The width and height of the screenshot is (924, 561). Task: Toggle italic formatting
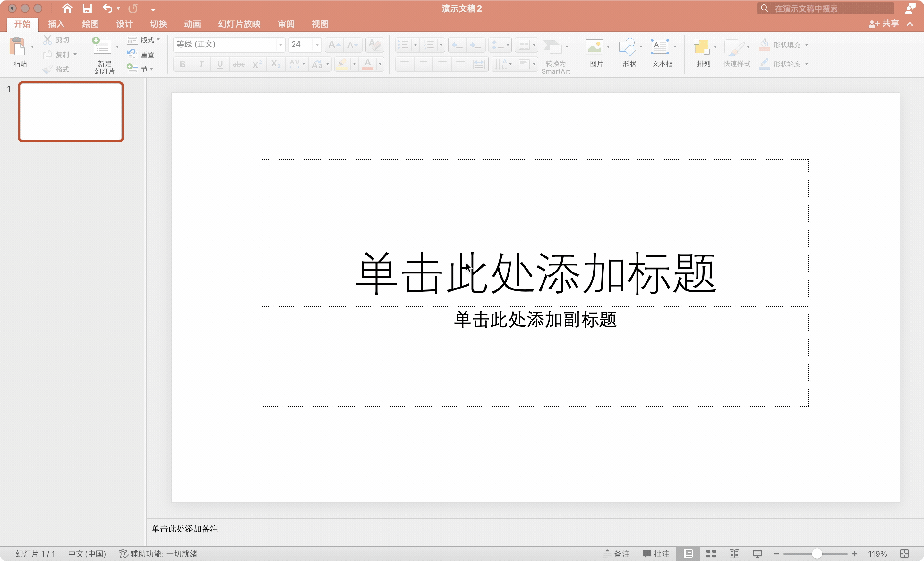tap(201, 64)
